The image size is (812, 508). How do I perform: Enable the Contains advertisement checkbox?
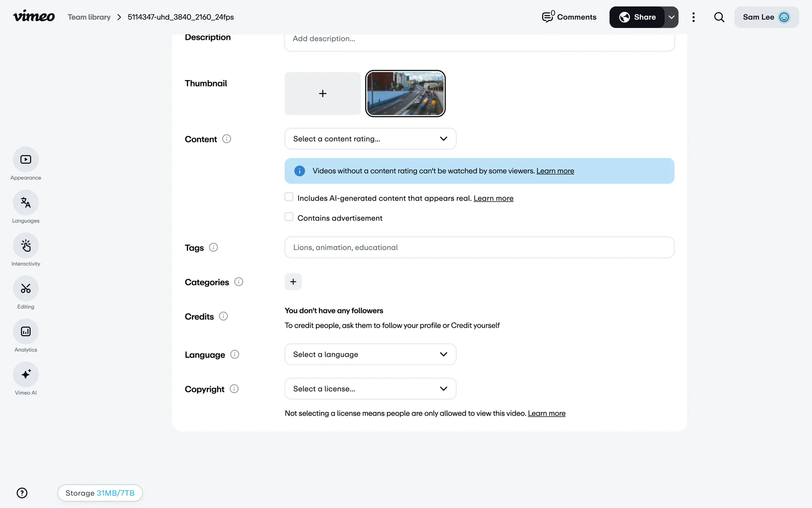(x=289, y=217)
